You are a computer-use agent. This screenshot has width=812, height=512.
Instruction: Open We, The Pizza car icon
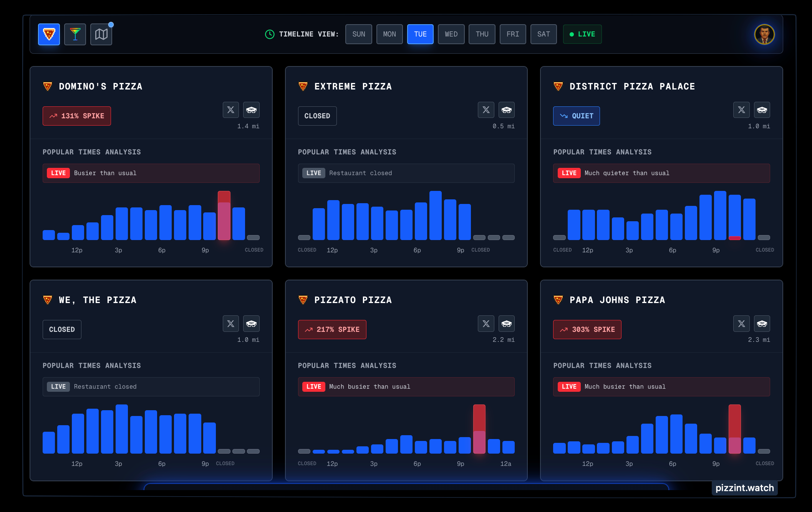pos(252,323)
